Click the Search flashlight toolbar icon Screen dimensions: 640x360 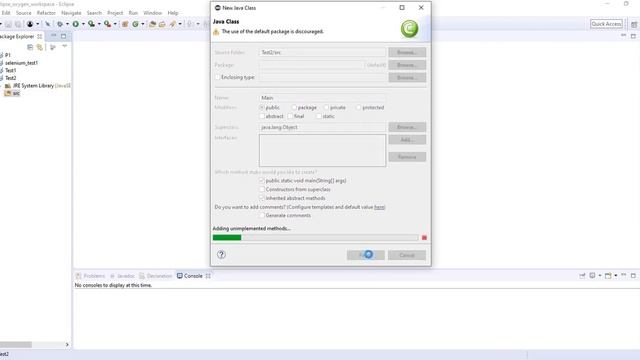pos(173,24)
